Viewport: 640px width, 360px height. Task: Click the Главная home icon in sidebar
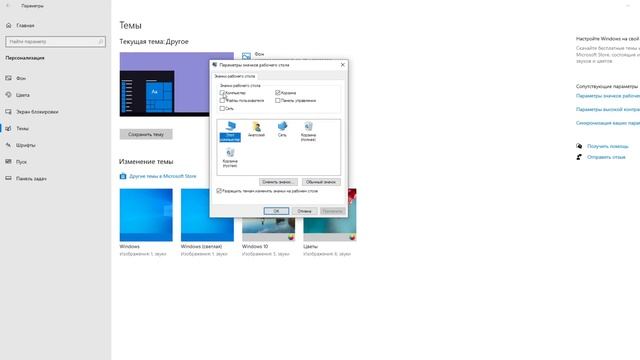(9, 25)
